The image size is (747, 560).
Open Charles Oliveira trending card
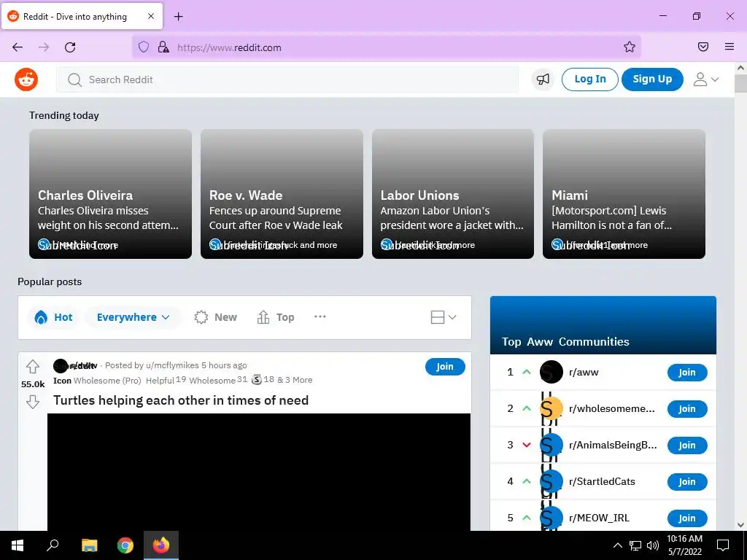tap(111, 194)
